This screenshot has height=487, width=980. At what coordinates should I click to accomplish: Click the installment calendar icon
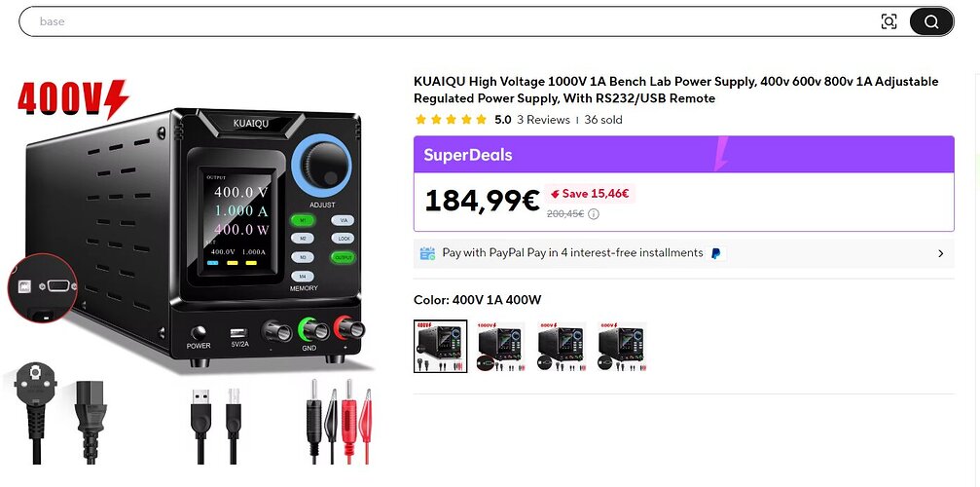(x=427, y=253)
